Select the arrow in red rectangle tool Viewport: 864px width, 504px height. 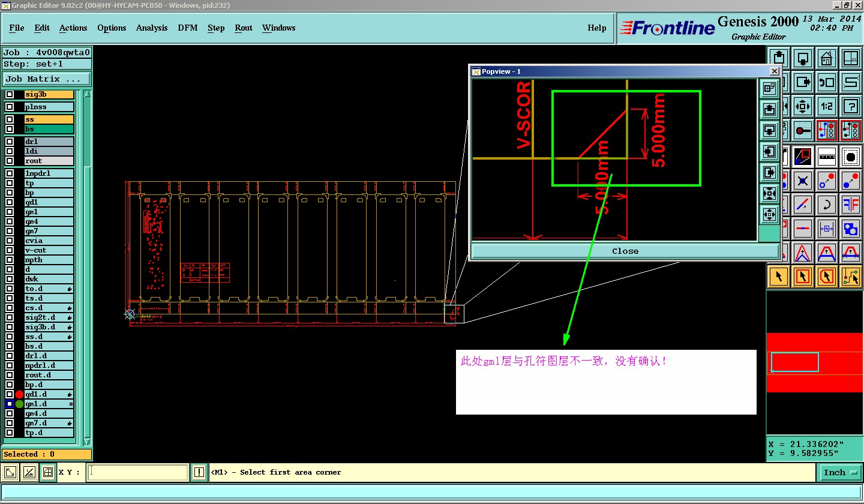coord(803,277)
